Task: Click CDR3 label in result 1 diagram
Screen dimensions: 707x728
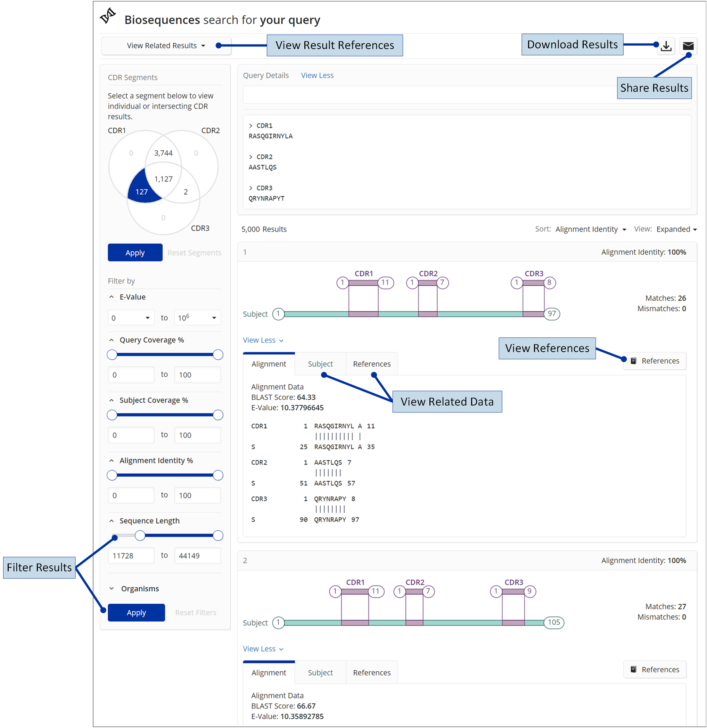Action: click(534, 273)
